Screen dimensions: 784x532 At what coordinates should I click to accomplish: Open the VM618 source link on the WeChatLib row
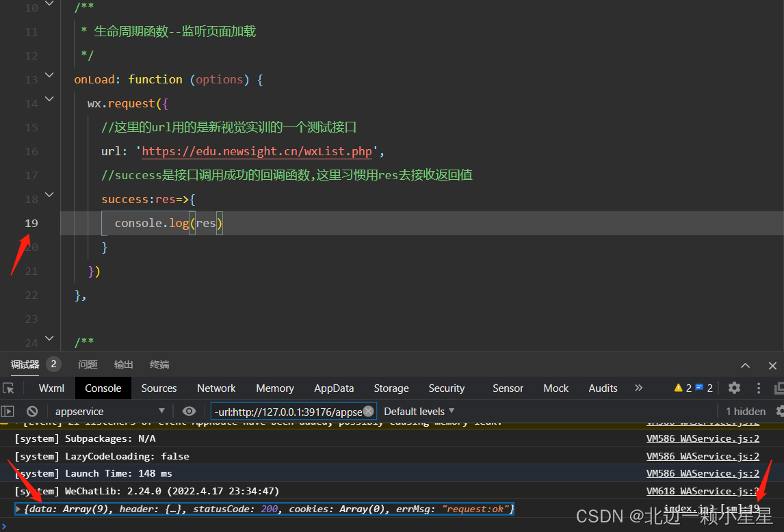pos(703,491)
